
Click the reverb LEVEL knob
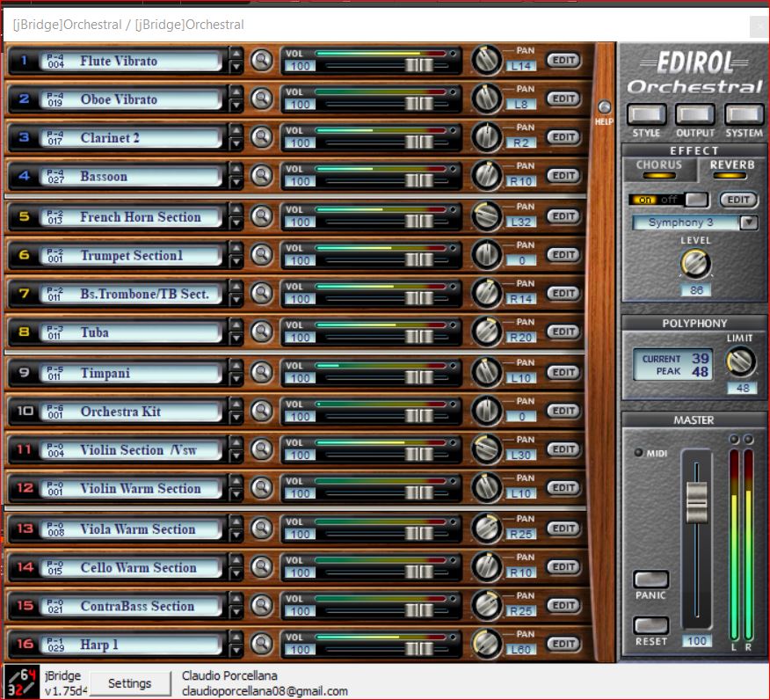pyautogui.click(x=695, y=263)
